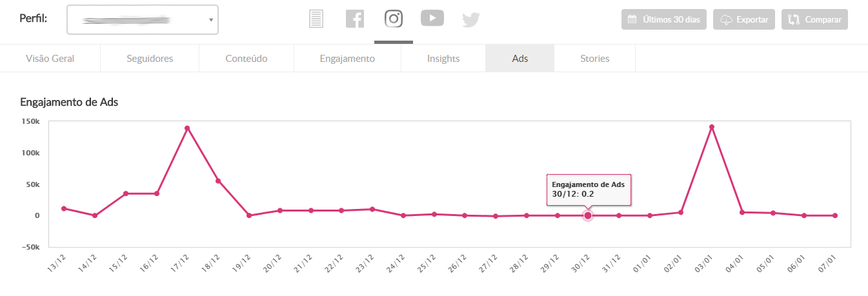Go to the Visão Geral tab
This screenshot has width=868, height=296.
[x=50, y=58]
